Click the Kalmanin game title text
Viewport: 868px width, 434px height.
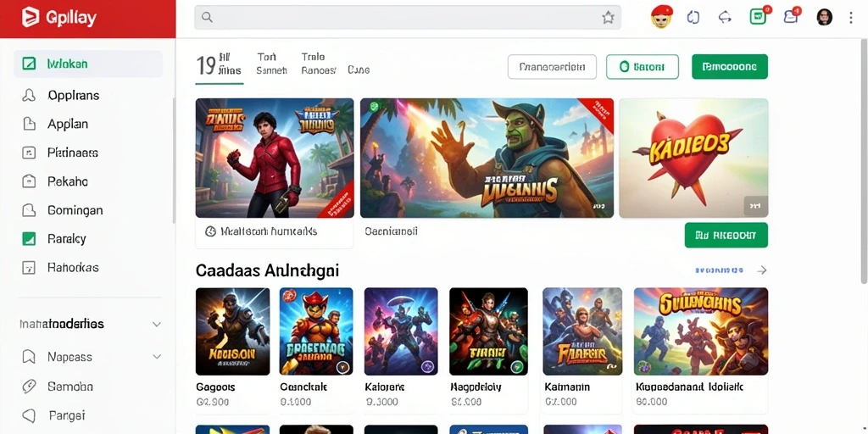[x=567, y=387]
